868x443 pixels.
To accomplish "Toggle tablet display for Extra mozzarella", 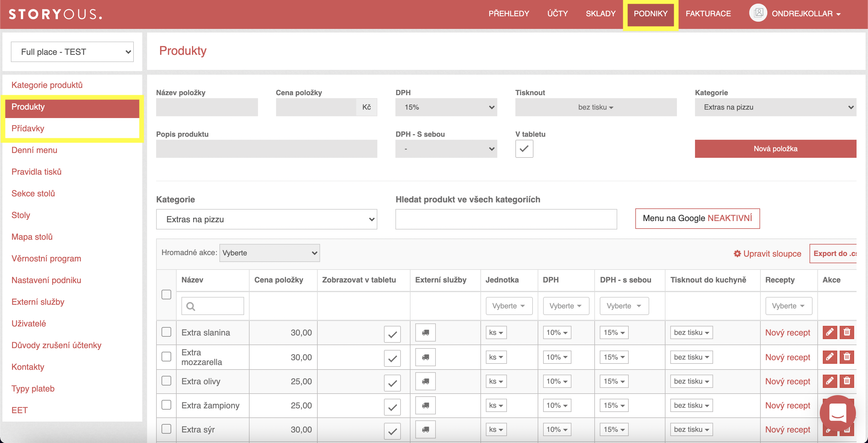I will (x=392, y=359).
